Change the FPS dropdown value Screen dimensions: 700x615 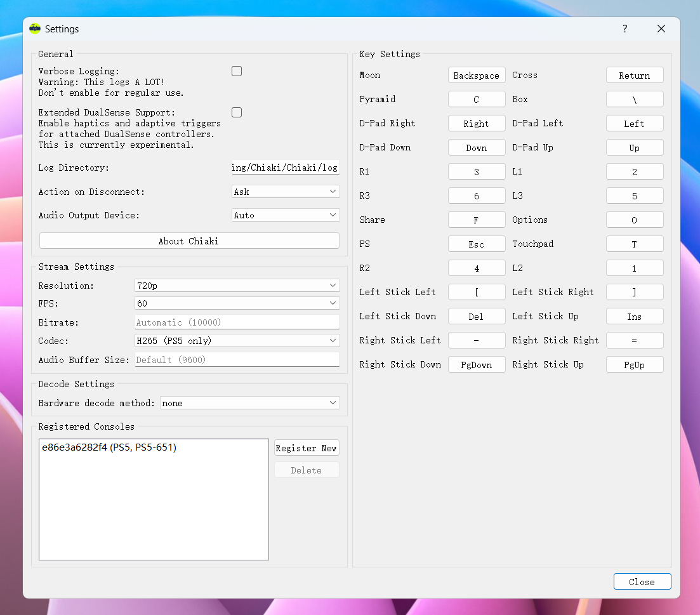237,303
